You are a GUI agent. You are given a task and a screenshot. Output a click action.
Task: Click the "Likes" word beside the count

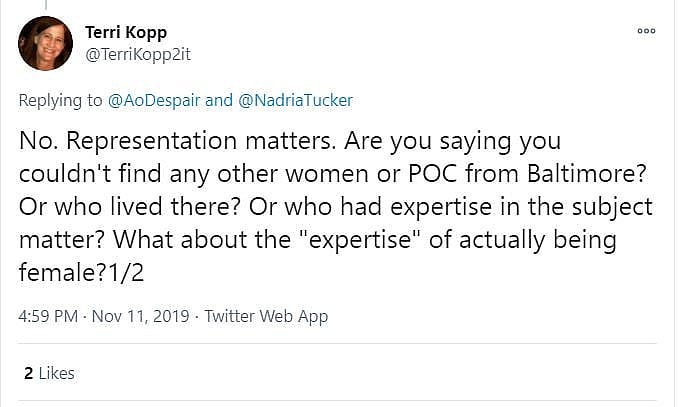pyautogui.click(x=56, y=373)
